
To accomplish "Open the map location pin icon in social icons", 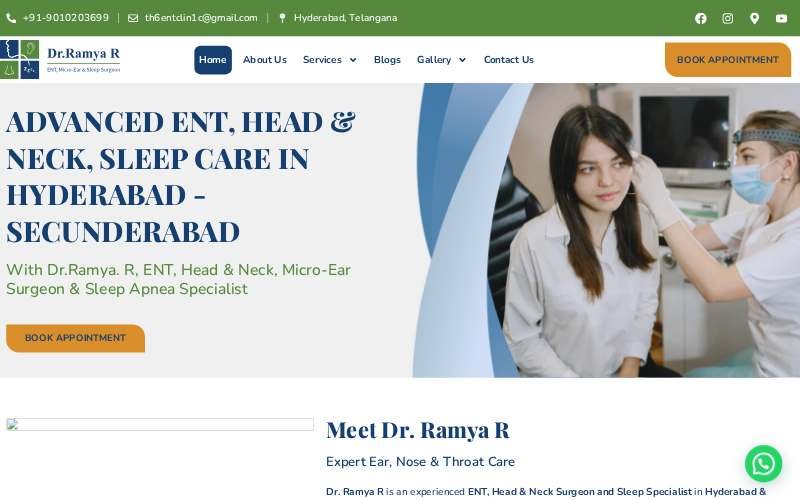I will click(754, 18).
